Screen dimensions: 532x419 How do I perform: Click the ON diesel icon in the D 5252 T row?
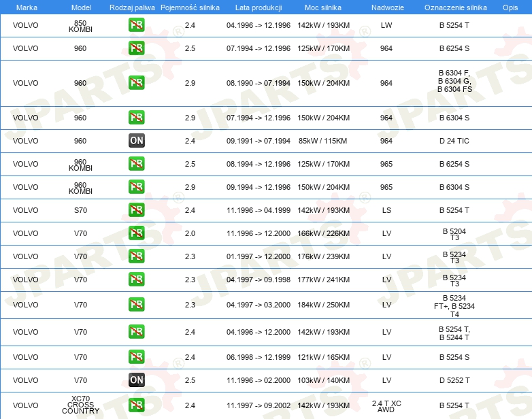[136, 380]
